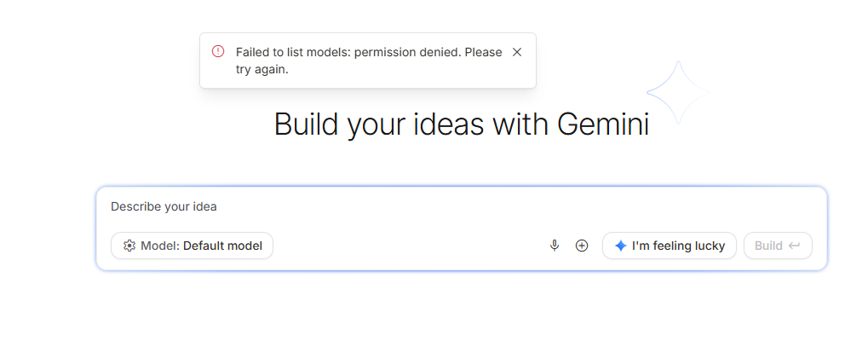868x353 pixels.
Task: Click the "Model:" label text
Action: pyautogui.click(x=160, y=246)
